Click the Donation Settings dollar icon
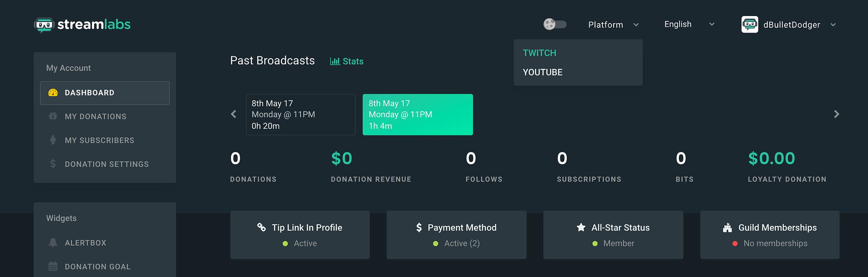Screen dimensions: 868x277 53,164
